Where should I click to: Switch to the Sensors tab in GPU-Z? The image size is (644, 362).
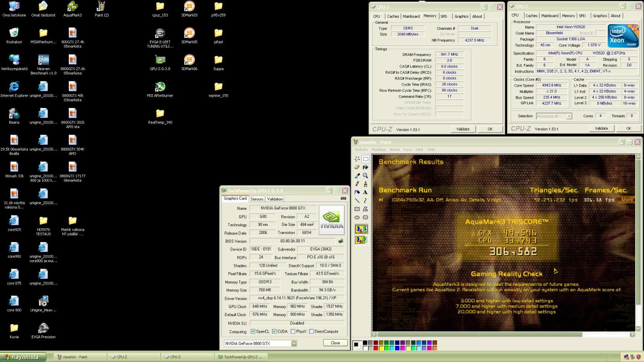pos(257,199)
